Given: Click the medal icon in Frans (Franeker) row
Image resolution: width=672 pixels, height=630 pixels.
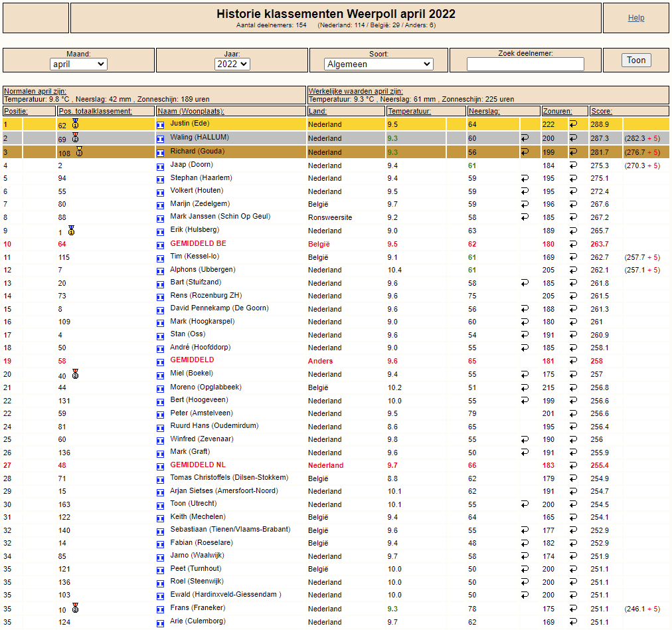Looking at the screenshot, I should pyautogui.click(x=76, y=608).
